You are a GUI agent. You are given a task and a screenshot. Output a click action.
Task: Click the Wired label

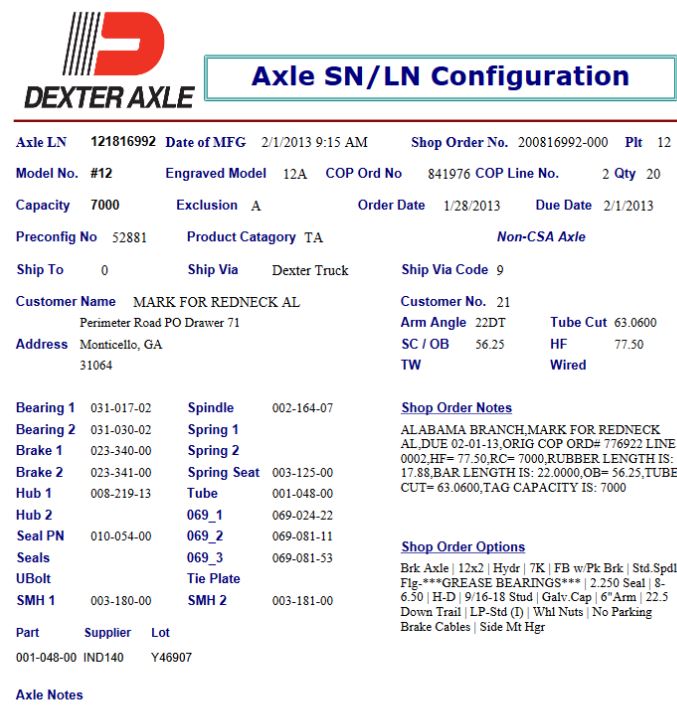coord(568,365)
